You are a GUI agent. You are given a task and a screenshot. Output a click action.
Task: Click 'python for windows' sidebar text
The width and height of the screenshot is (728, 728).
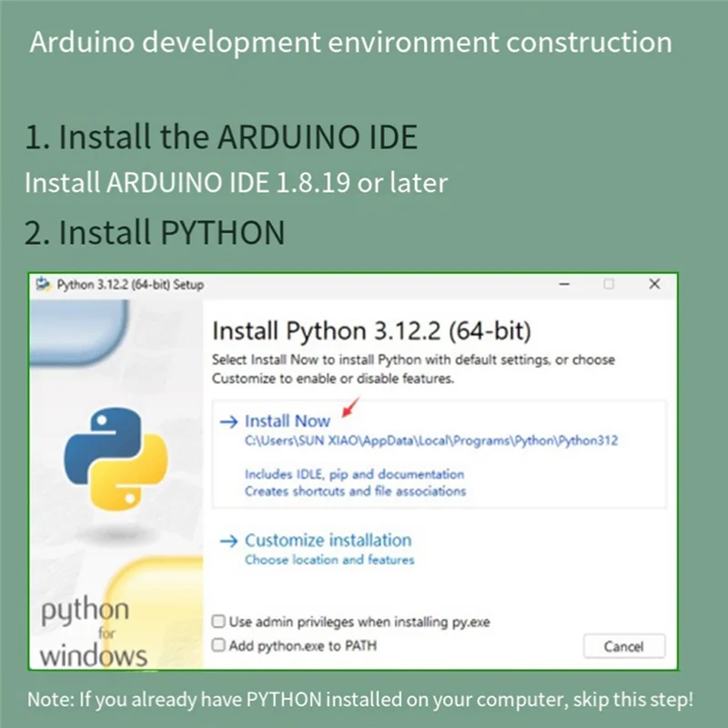pyautogui.click(x=93, y=632)
